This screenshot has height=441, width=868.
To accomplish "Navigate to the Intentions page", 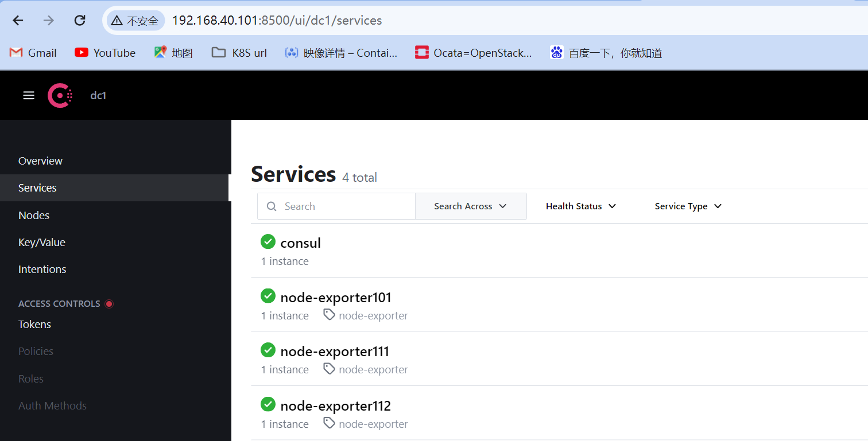I will click(x=42, y=269).
